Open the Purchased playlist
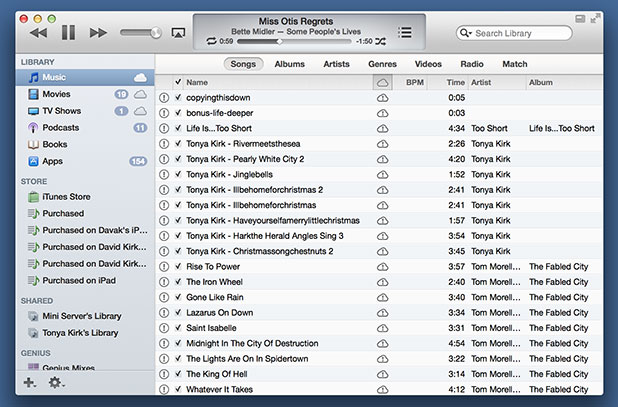Screen dimensions: 618x407 point(85,214)
